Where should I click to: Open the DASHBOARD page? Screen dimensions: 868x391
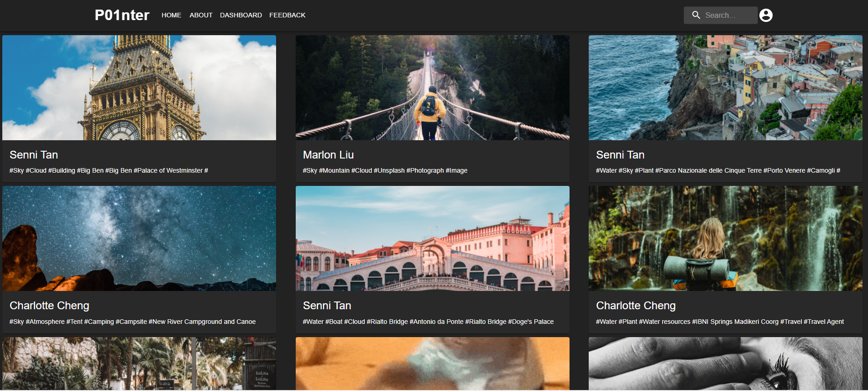coord(241,15)
